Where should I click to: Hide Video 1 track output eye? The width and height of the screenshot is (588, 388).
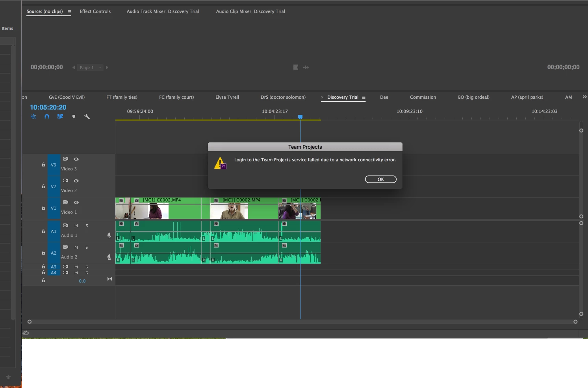(76, 203)
